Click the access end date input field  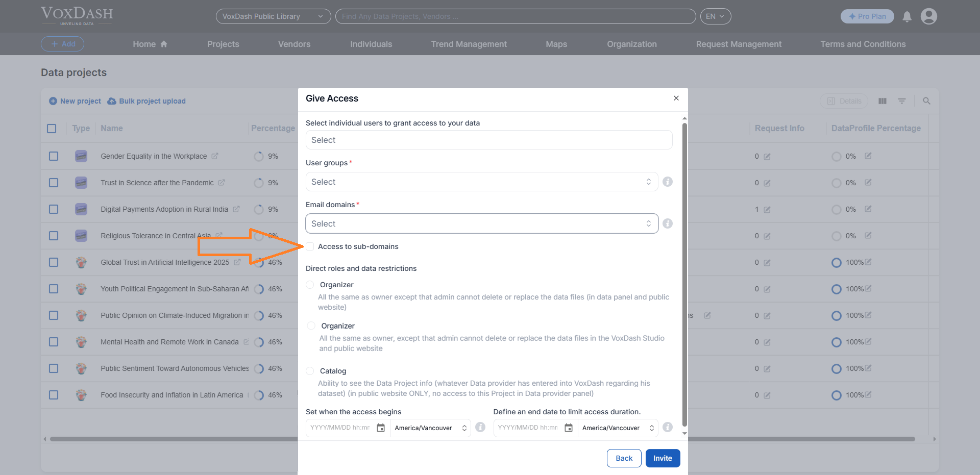coord(528,428)
